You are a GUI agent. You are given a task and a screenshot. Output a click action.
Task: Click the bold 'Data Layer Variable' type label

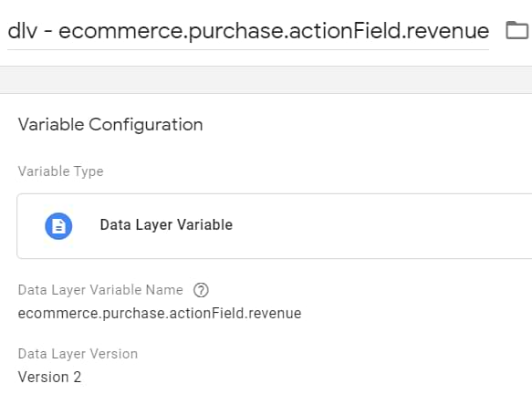coord(166,224)
